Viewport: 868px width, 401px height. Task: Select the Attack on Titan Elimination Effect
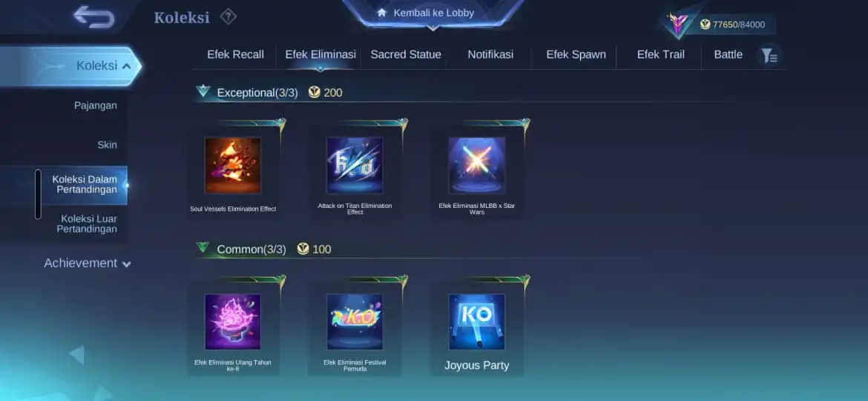(x=355, y=165)
